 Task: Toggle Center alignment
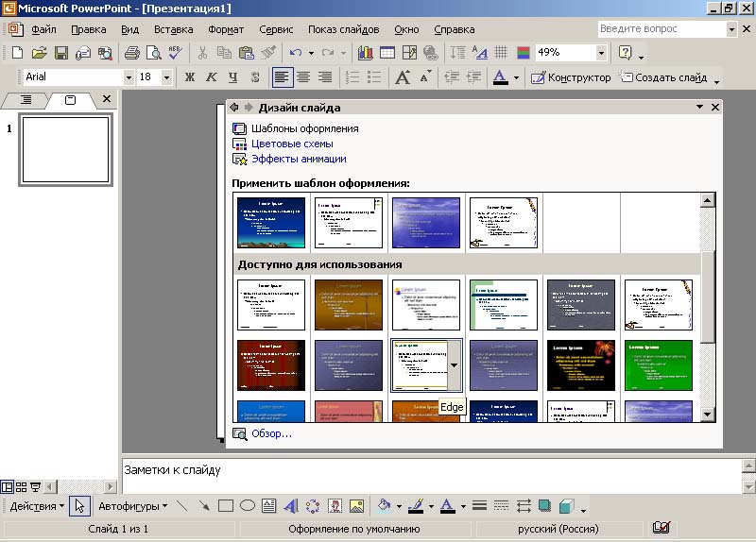coord(303,77)
